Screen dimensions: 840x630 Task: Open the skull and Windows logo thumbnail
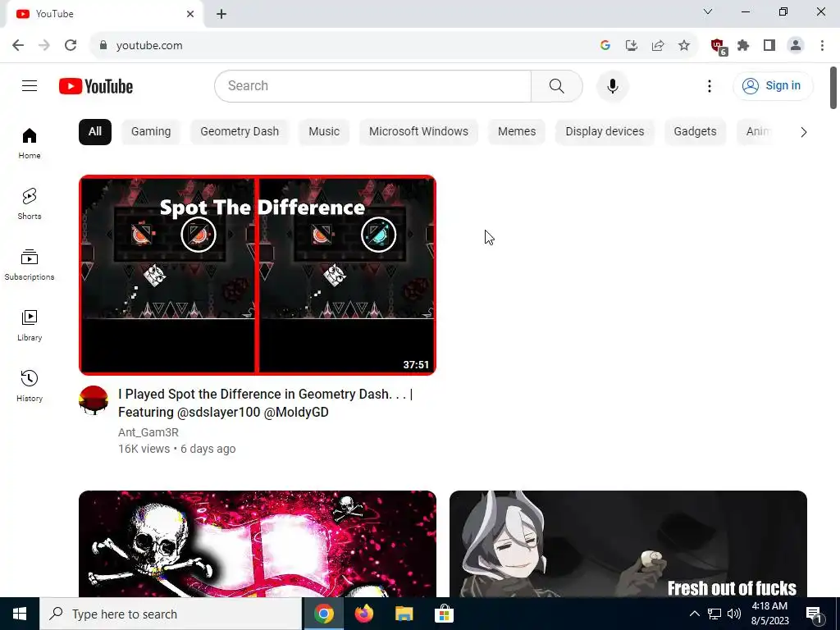(x=257, y=543)
